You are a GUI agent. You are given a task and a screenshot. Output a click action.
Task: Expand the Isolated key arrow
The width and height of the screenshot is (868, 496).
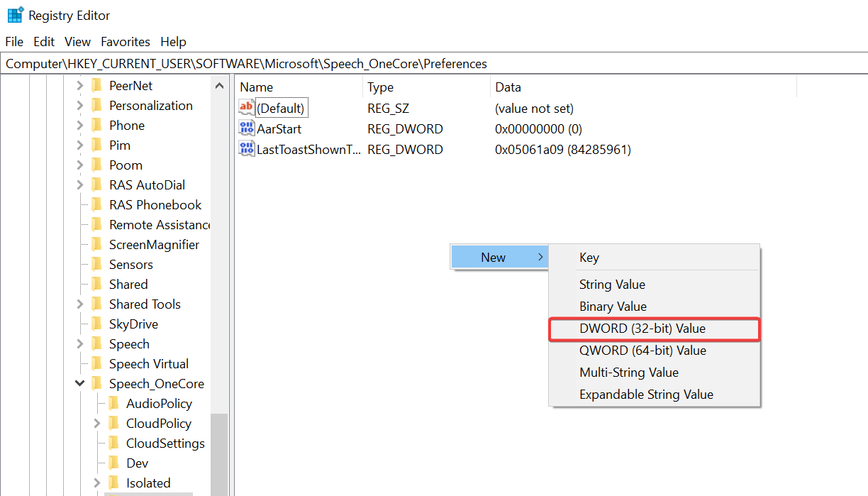pos(96,483)
